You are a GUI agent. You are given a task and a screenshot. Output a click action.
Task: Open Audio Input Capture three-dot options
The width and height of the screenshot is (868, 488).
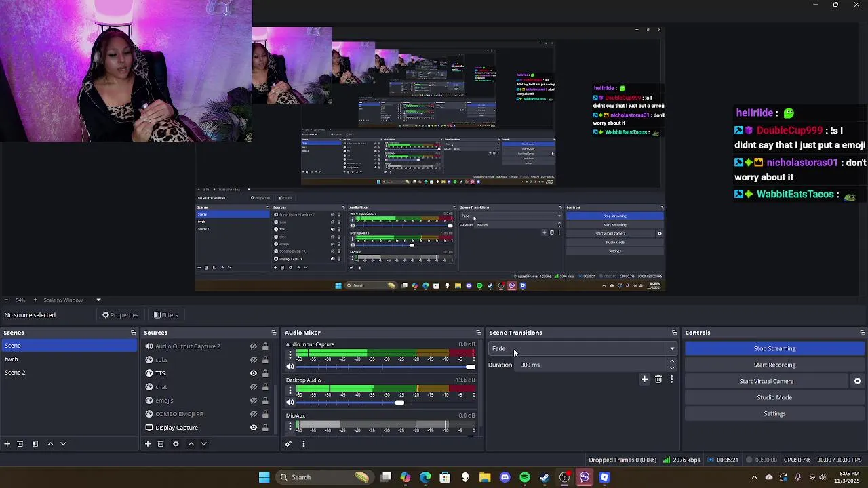[x=290, y=354]
